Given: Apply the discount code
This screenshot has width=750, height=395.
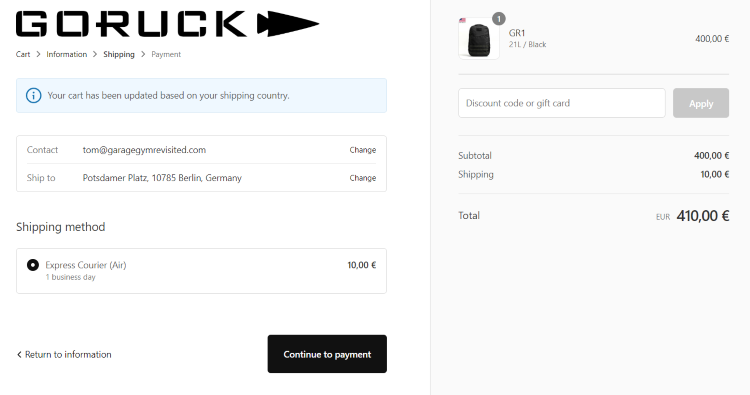Looking at the screenshot, I should pos(701,103).
